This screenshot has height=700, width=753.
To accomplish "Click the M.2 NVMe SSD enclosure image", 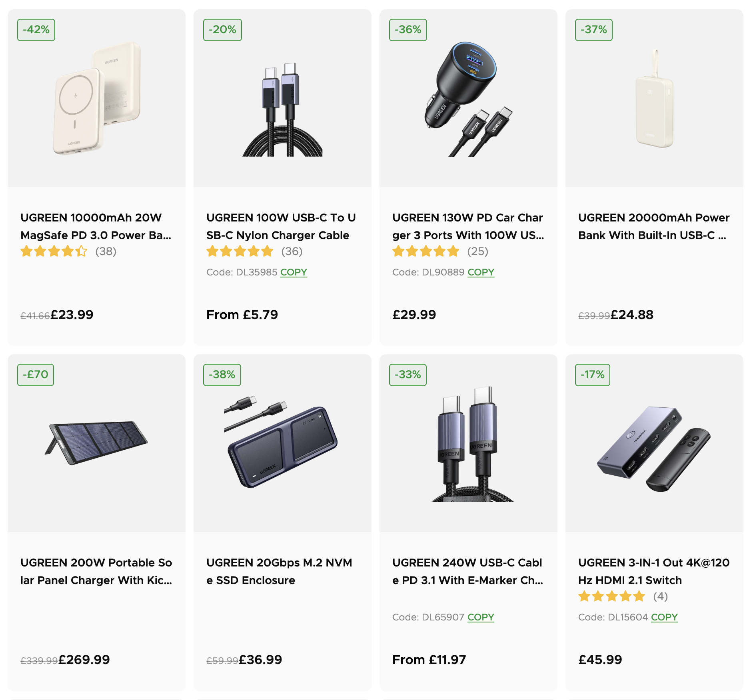I will [282, 443].
